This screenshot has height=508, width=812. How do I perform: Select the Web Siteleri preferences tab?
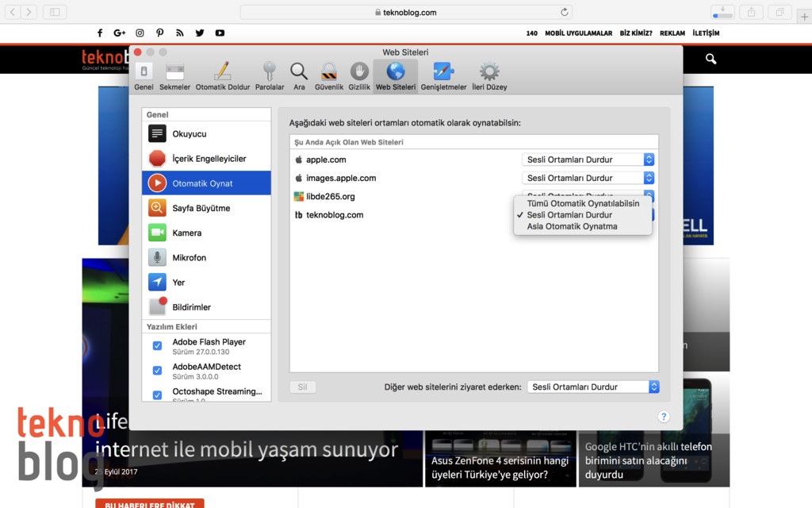(x=396, y=77)
